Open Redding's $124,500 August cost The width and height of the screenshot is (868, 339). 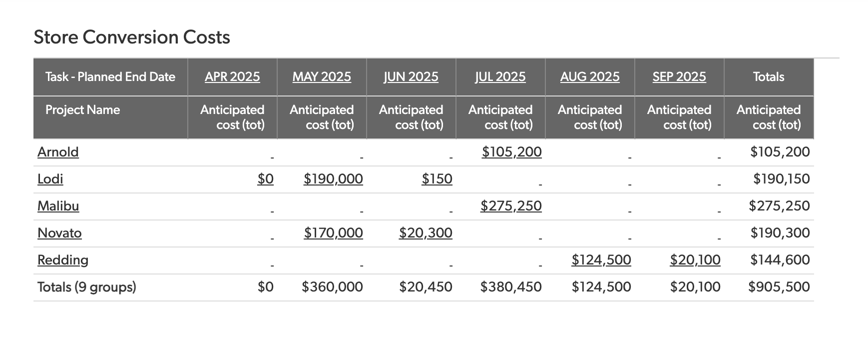coord(601,260)
